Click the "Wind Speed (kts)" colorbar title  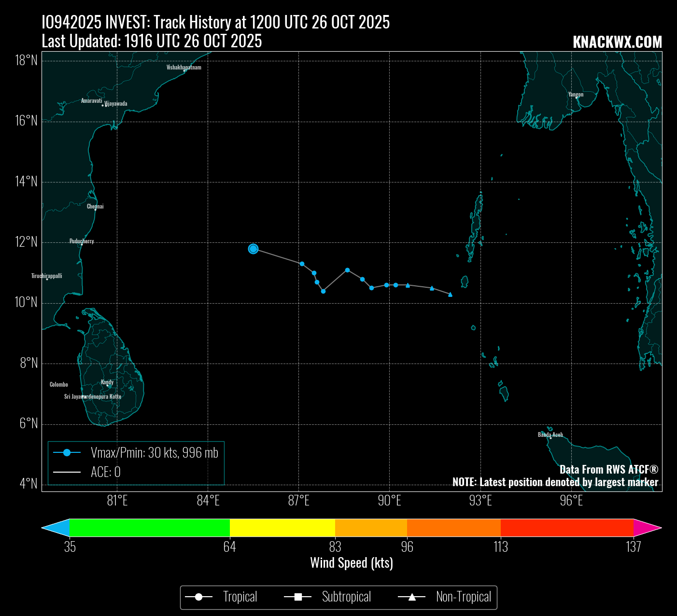coord(352,563)
